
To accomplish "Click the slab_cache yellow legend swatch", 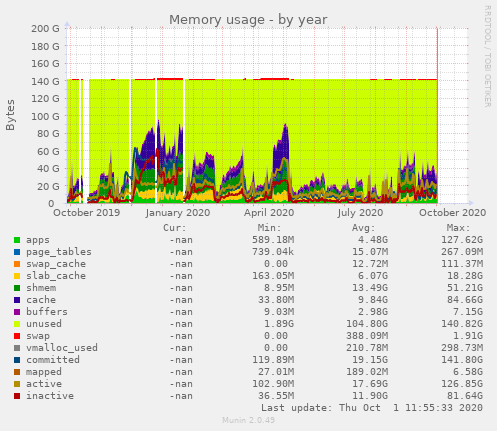I will [17, 276].
